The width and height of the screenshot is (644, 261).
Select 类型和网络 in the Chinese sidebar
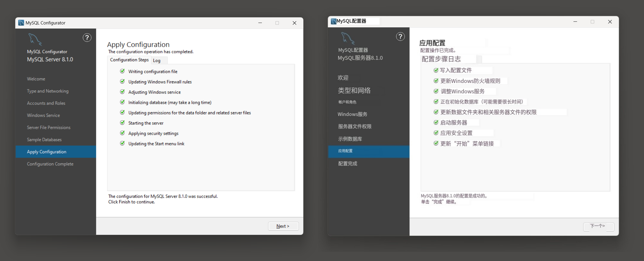click(x=354, y=90)
